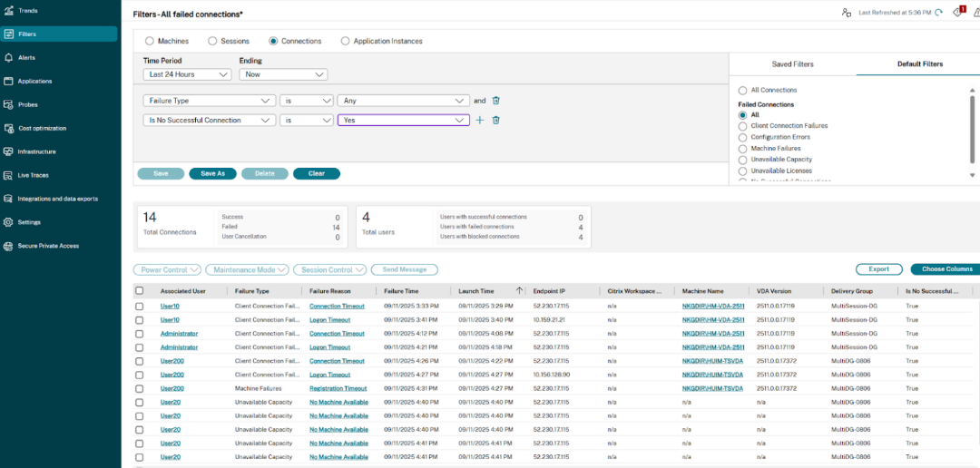Open the notifications tag icon with badge
Image resolution: width=980 pixels, height=468 pixels.
tap(957, 12)
